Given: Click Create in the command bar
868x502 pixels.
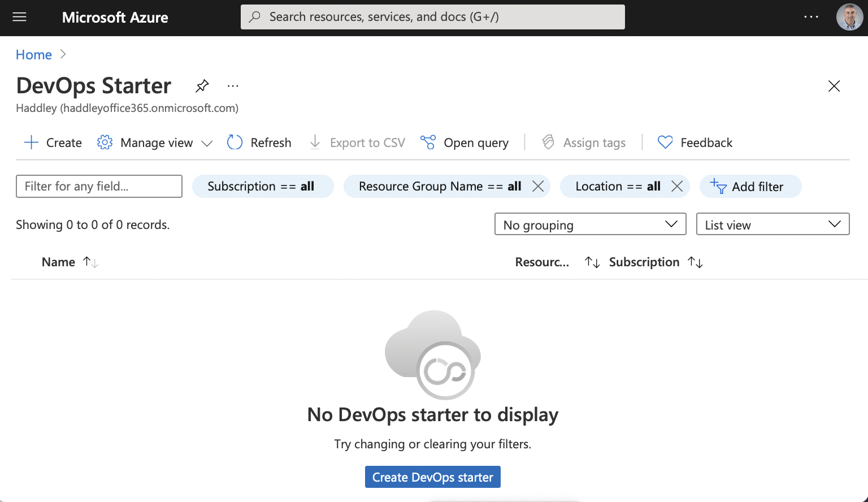Looking at the screenshot, I should [x=53, y=142].
